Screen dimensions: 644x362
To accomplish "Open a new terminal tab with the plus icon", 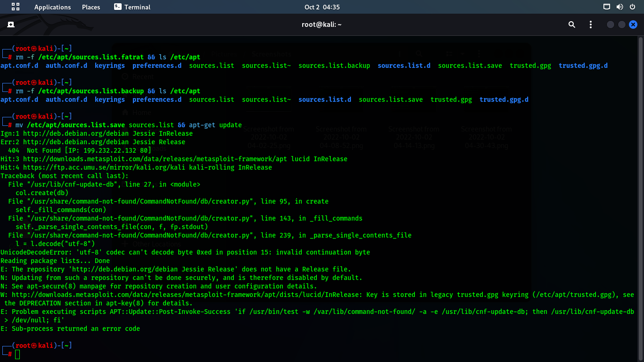I will [10, 24].
